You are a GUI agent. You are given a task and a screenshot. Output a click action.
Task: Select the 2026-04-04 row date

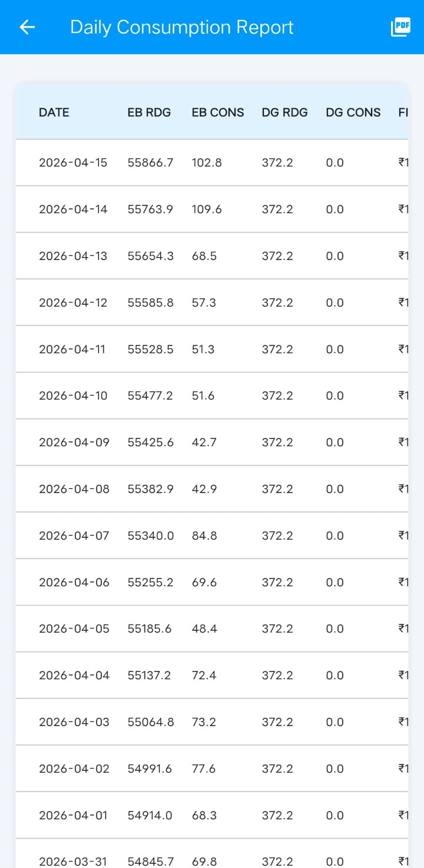[x=74, y=676]
